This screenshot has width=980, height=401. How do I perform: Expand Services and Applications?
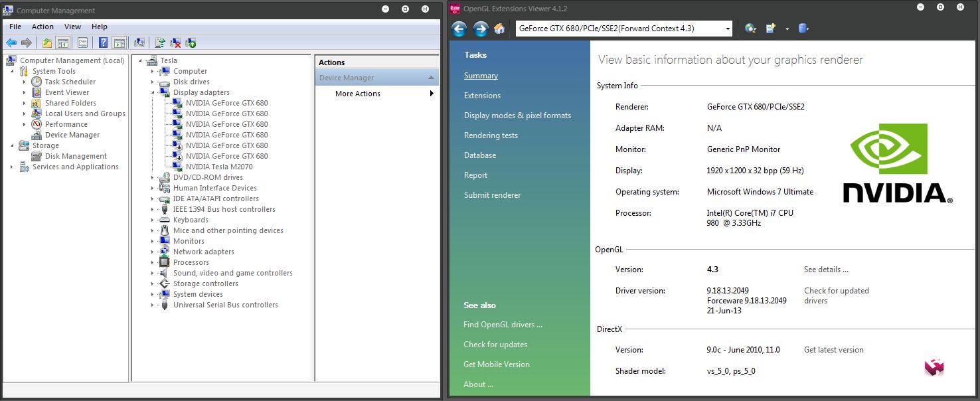click(x=12, y=167)
